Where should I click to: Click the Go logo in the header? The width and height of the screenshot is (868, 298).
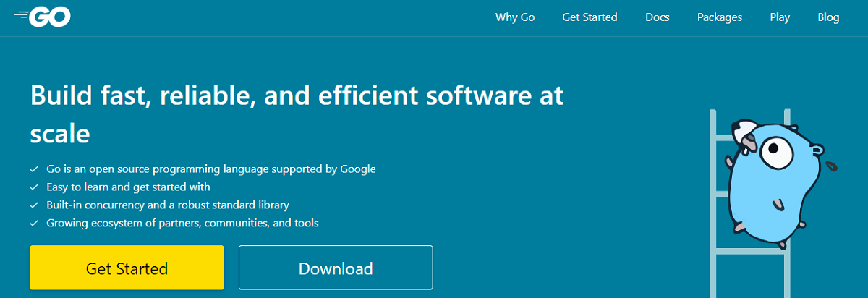pyautogui.click(x=43, y=18)
